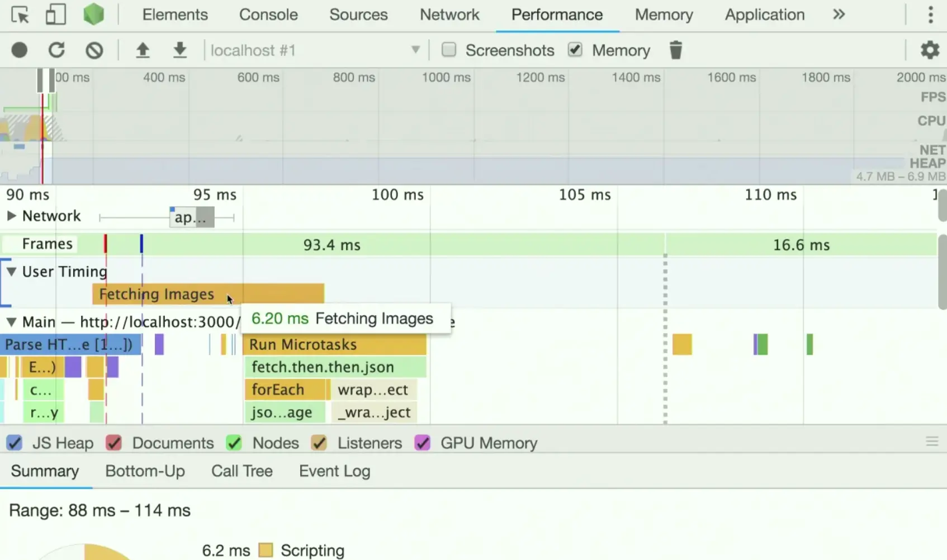This screenshot has width=947, height=560.
Task: Load a profile with the upload arrow
Action: (x=143, y=50)
